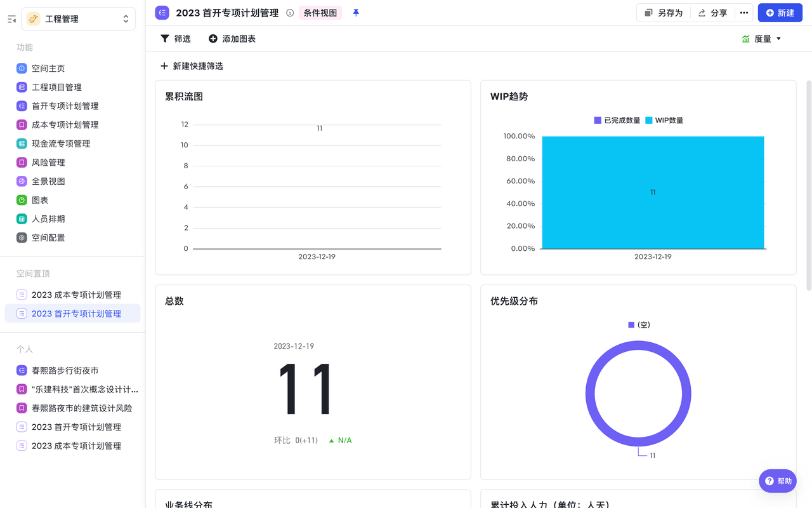Screen dimensions: 812x508
Task: Click the 空间主页 label in the sidebar
Action: (x=48, y=68)
